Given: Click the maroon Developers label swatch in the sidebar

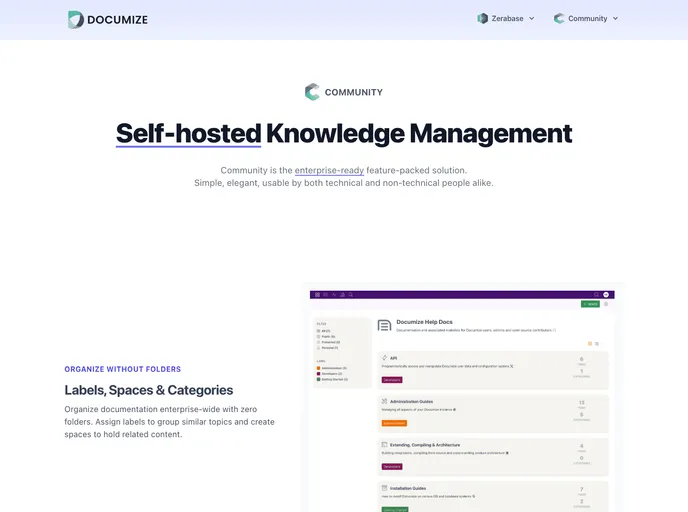Looking at the screenshot, I should click(319, 374).
